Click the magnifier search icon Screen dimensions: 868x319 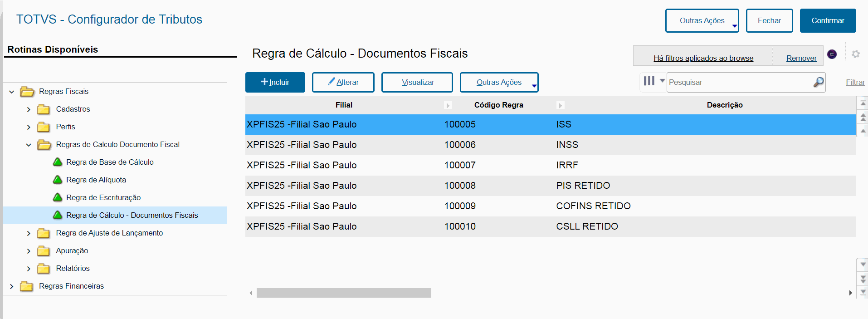point(818,82)
